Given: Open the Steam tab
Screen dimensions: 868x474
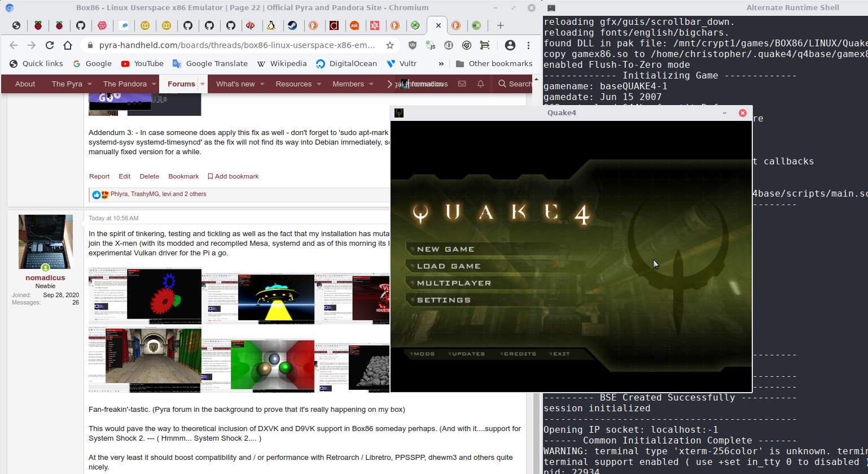Looking at the screenshot, I should (x=292, y=25).
